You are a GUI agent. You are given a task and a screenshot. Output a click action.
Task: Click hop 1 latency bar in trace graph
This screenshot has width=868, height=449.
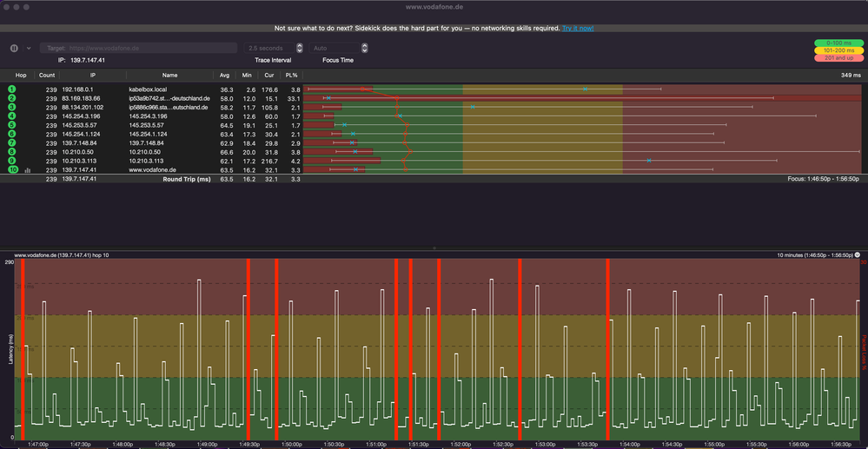(x=338, y=89)
